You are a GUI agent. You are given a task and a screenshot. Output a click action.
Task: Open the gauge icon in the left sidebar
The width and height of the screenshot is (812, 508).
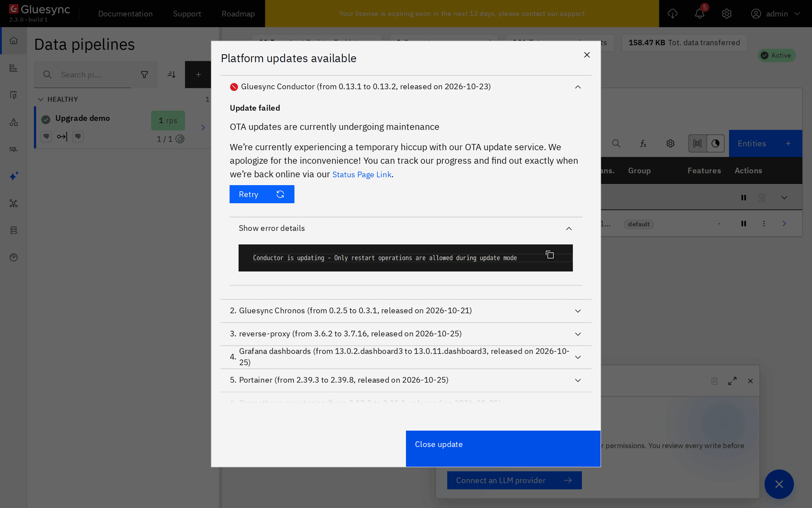[14, 257]
